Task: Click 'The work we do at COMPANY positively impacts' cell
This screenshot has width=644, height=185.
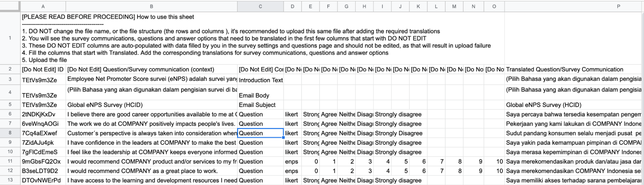Action: click(151, 124)
